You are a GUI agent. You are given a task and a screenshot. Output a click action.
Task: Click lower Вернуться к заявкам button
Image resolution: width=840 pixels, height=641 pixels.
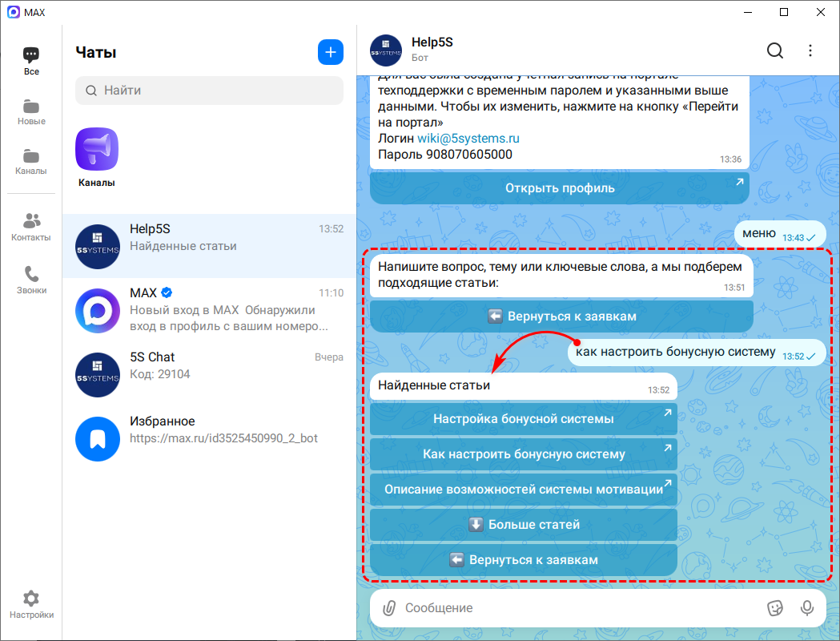pos(524,559)
